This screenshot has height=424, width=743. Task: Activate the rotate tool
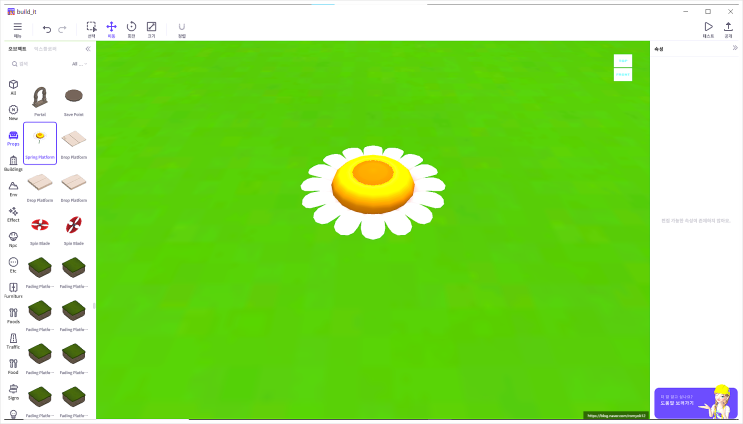pos(131,29)
